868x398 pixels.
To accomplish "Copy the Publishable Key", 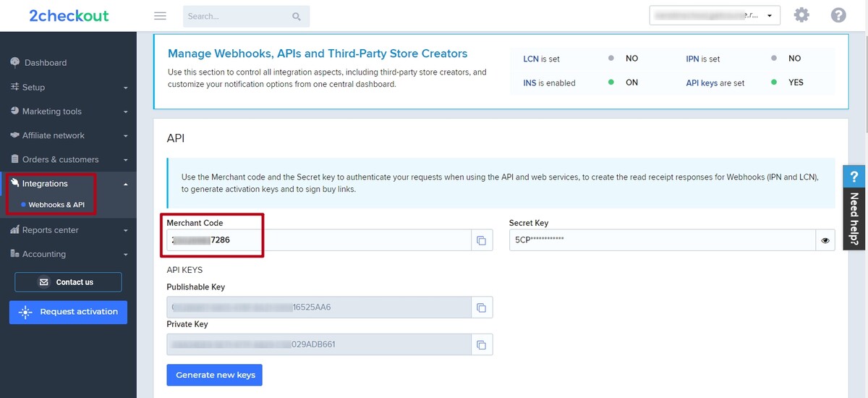I will point(482,308).
